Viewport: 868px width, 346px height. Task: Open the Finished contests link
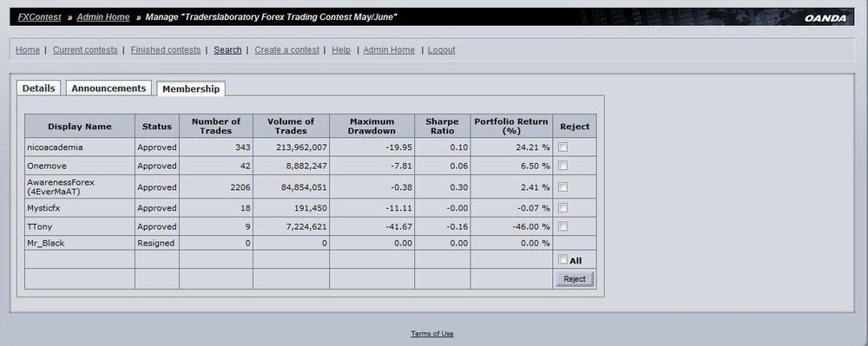point(166,49)
